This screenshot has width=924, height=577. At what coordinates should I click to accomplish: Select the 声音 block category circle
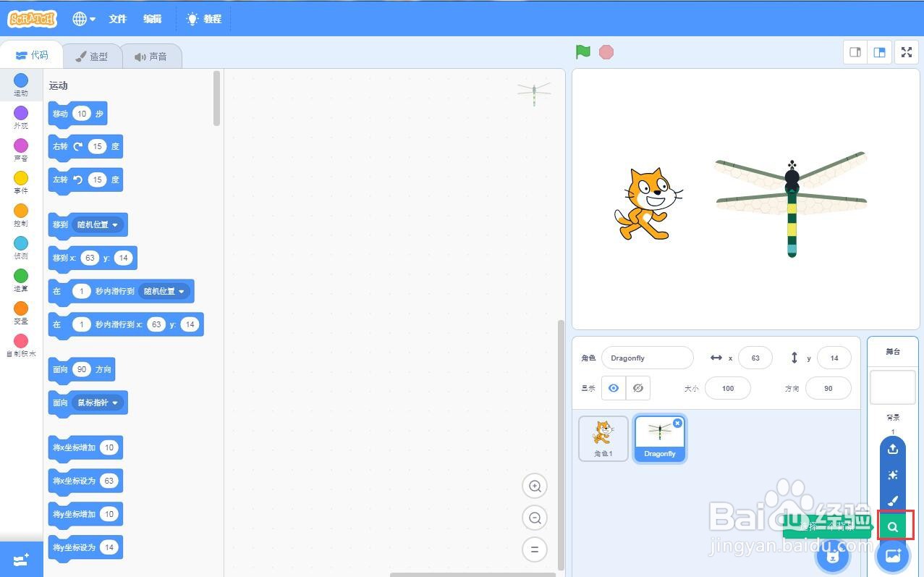(x=21, y=146)
